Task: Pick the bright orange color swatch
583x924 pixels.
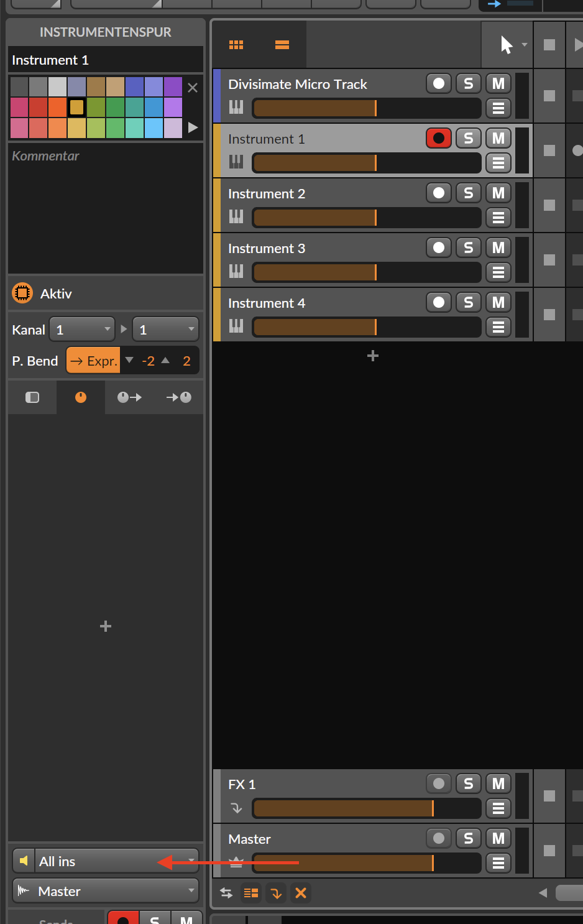Action: tap(57, 107)
